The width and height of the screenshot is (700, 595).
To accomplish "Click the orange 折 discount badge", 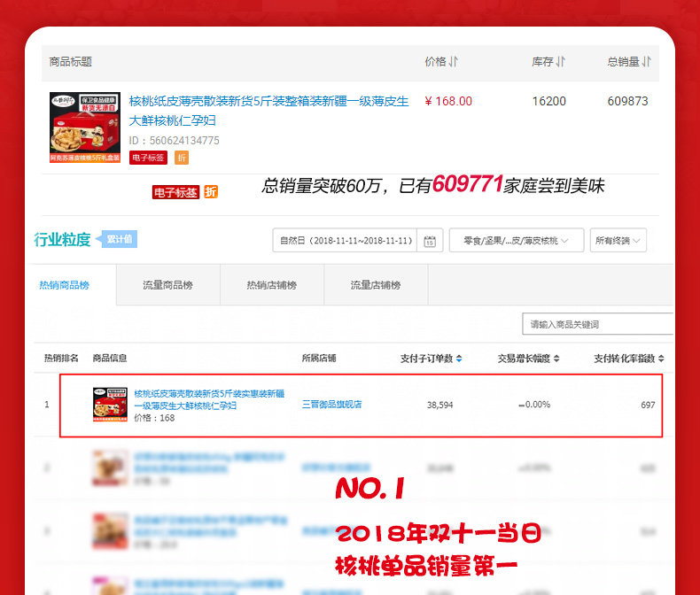I will (182, 158).
